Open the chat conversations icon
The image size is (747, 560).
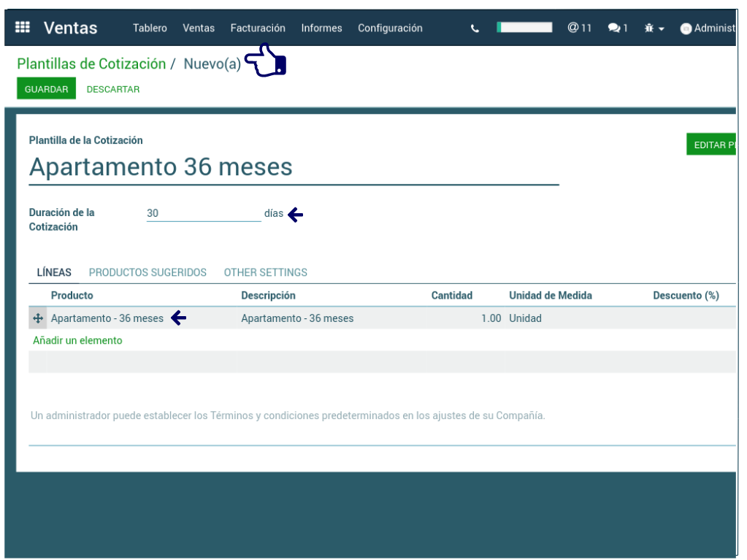[617, 28]
